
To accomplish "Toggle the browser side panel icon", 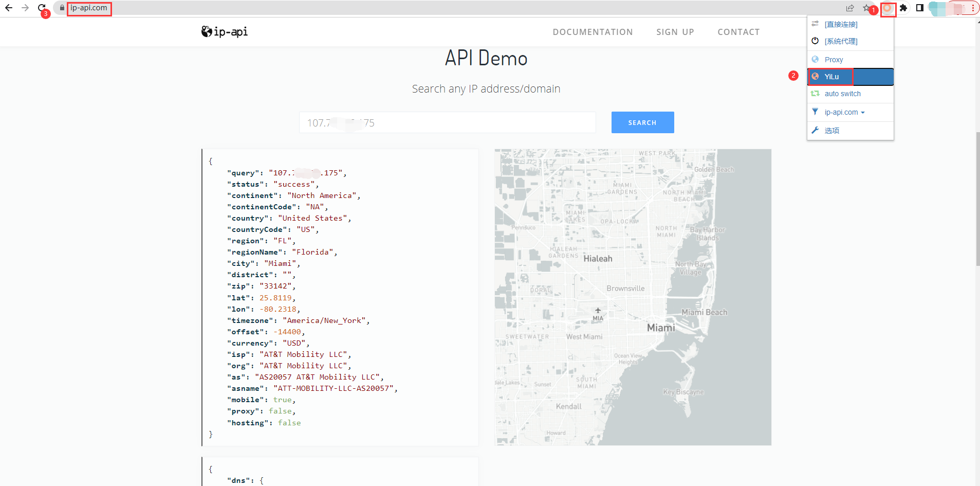I will click(920, 8).
